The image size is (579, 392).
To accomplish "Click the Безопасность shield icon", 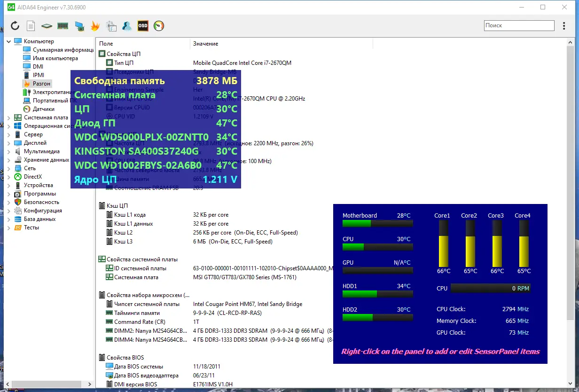I will coord(18,202).
